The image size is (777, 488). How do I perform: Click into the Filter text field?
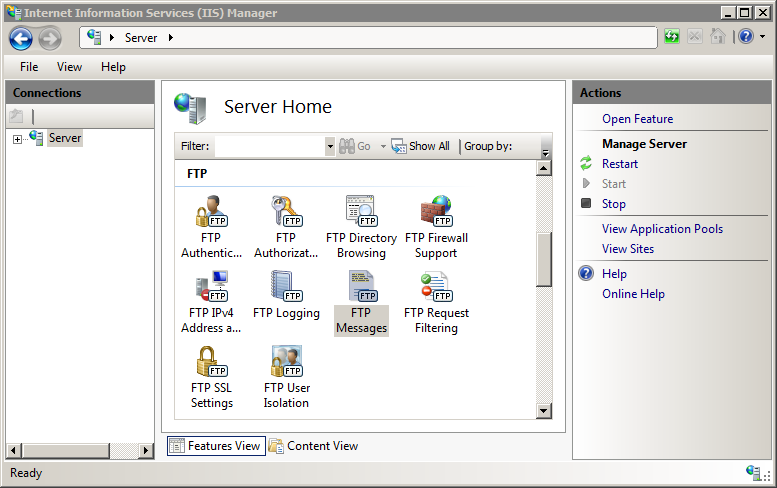point(270,146)
